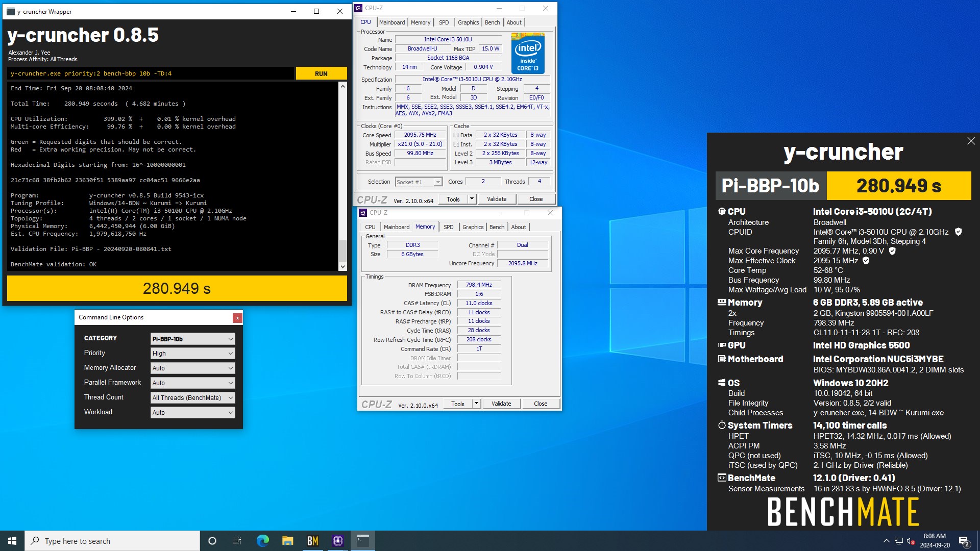Switch to About tab in lower CPU-Z

tap(519, 227)
